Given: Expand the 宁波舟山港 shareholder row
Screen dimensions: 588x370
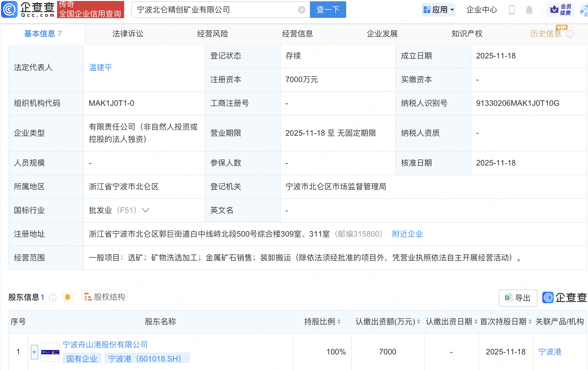Looking at the screenshot, I should click(34, 352).
